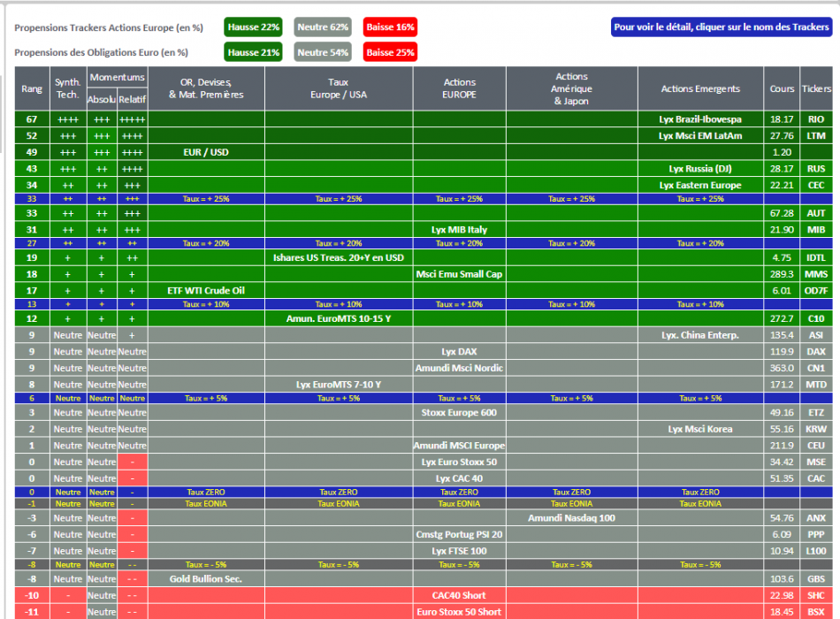The image size is (840, 619).
Task: Click 'Taux = + 25%' under Taux Europe / USA
Action: coord(339,199)
